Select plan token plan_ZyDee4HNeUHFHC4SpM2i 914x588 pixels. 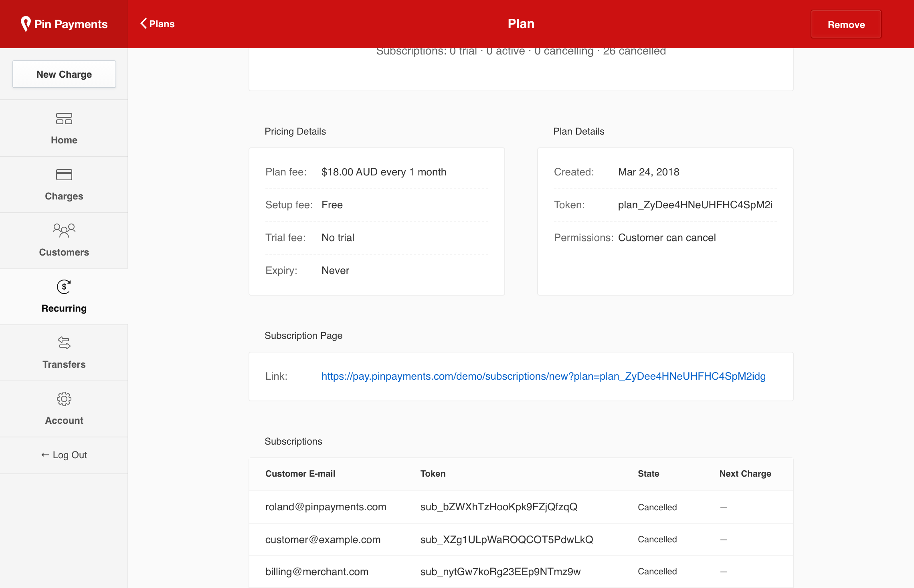[x=695, y=205]
